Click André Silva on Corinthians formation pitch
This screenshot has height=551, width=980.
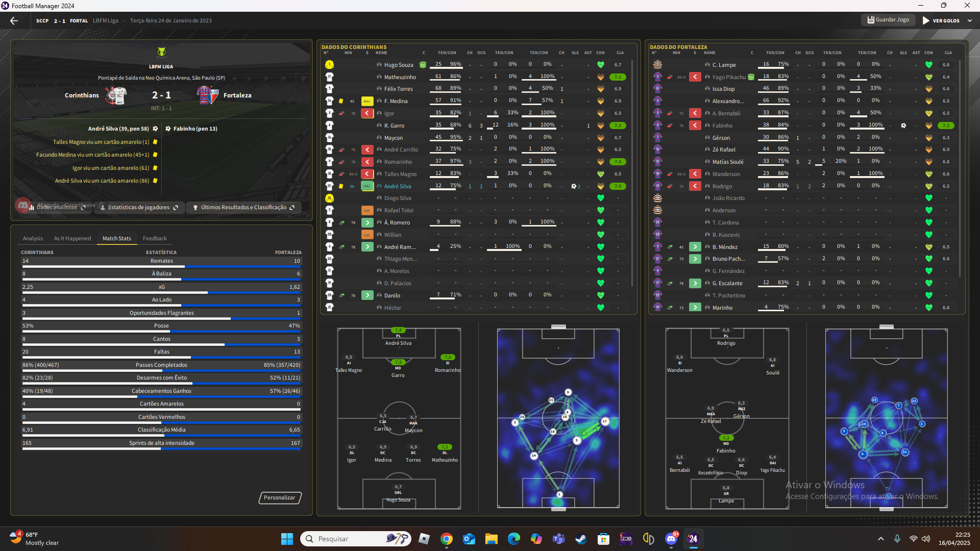pos(398,337)
